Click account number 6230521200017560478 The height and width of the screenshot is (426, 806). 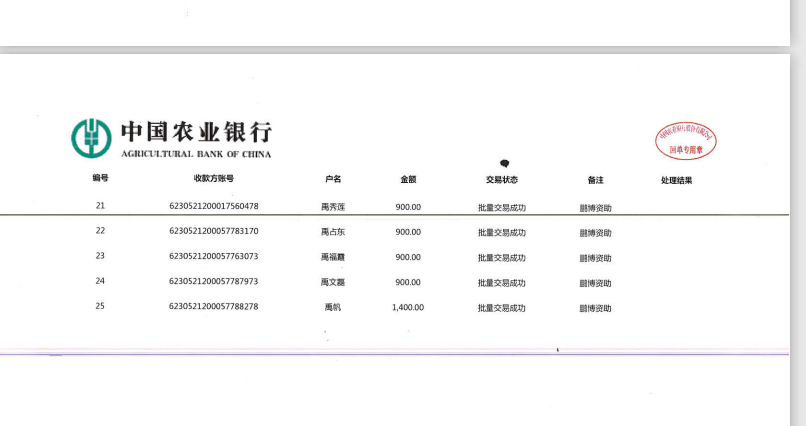tap(214, 206)
